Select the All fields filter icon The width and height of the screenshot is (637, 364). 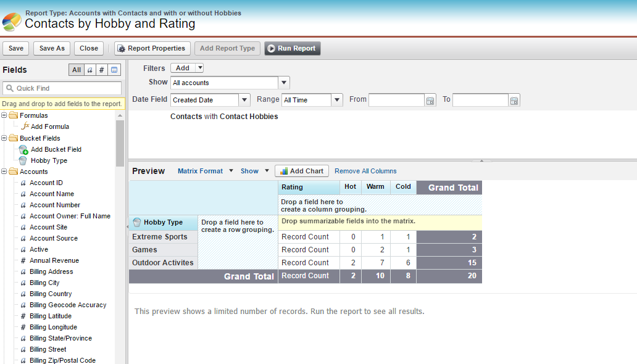pyautogui.click(x=76, y=70)
